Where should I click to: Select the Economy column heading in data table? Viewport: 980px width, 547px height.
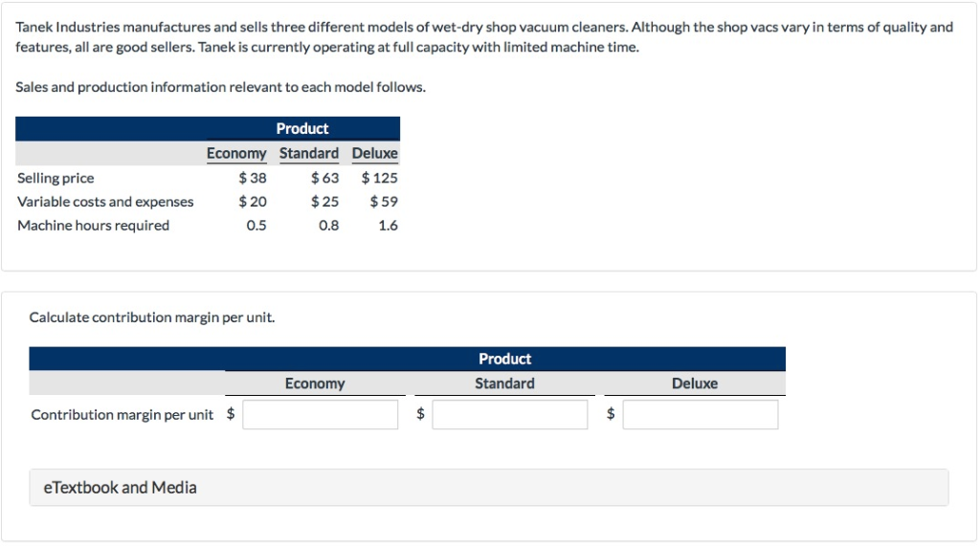(236, 153)
